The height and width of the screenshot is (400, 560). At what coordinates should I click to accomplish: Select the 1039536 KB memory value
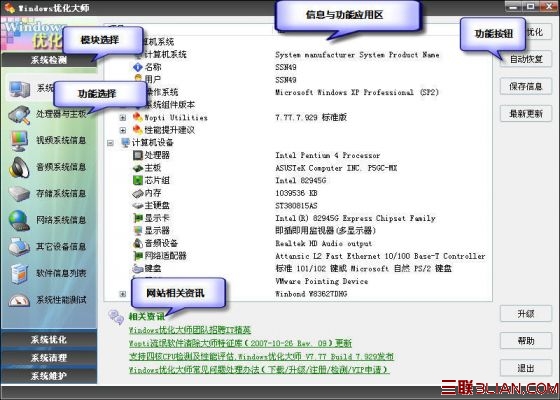(x=296, y=193)
